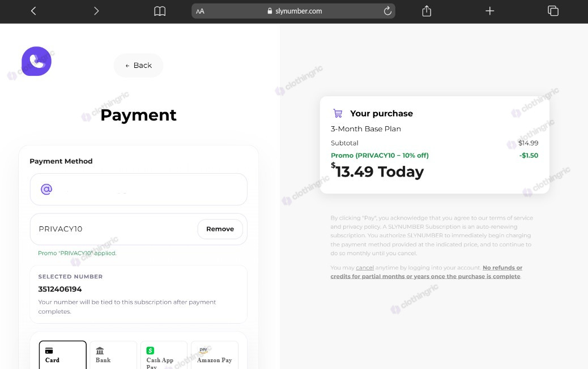Pick the Amazon Pay tab
This screenshot has width=588, height=369.
(x=215, y=355)
